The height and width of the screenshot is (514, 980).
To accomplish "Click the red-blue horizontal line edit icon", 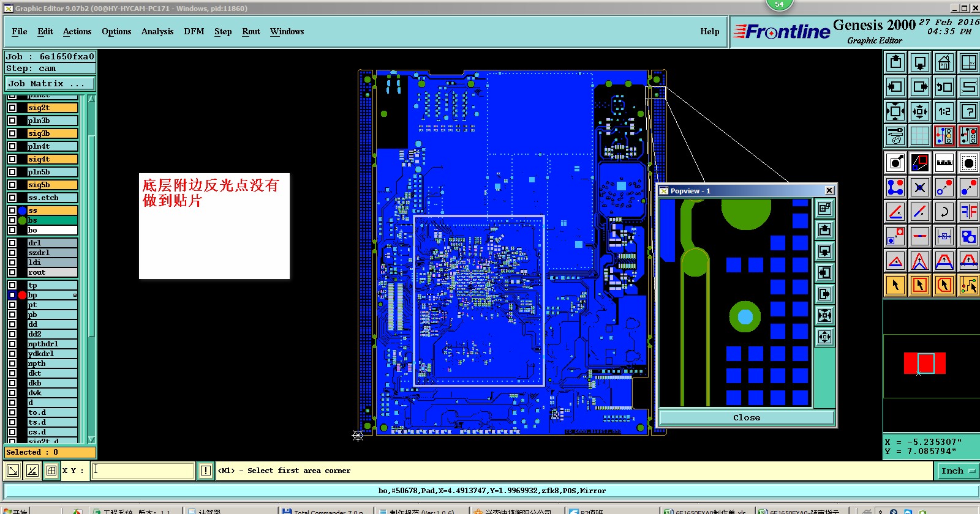I will point(920,236).
